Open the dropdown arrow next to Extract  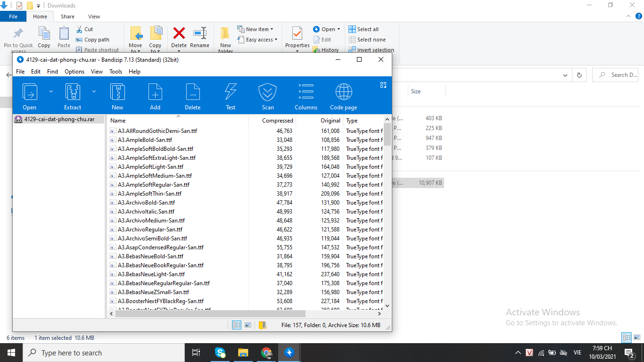[94, 91]
